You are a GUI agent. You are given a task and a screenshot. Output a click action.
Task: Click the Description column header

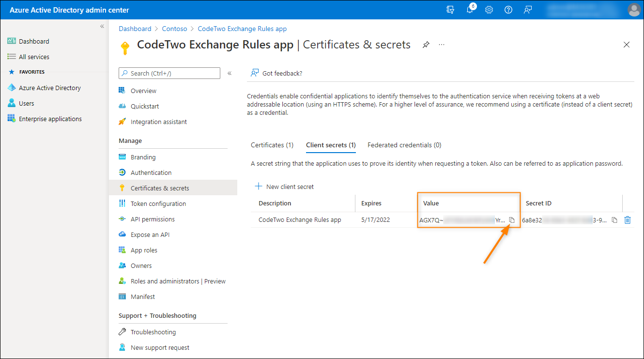pyautogui.click(x=275, y=203)
